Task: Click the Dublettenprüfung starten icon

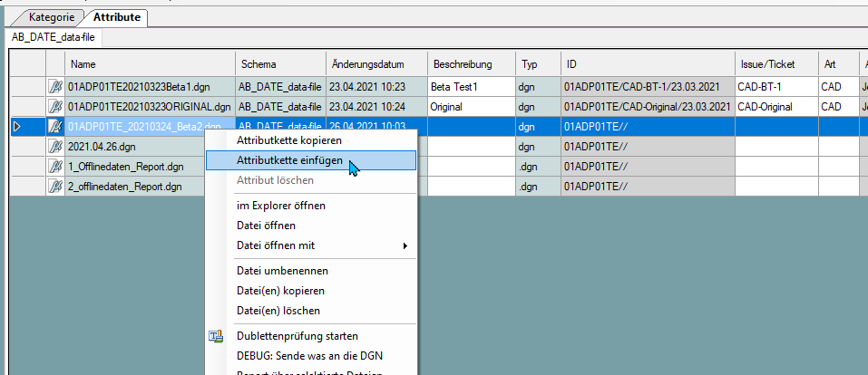Action: 215,336
